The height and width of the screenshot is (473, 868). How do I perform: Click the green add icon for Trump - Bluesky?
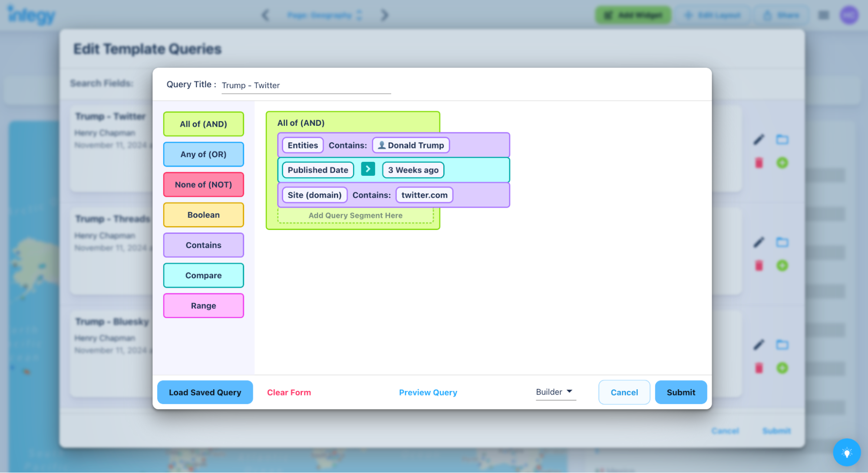(782, 368)
